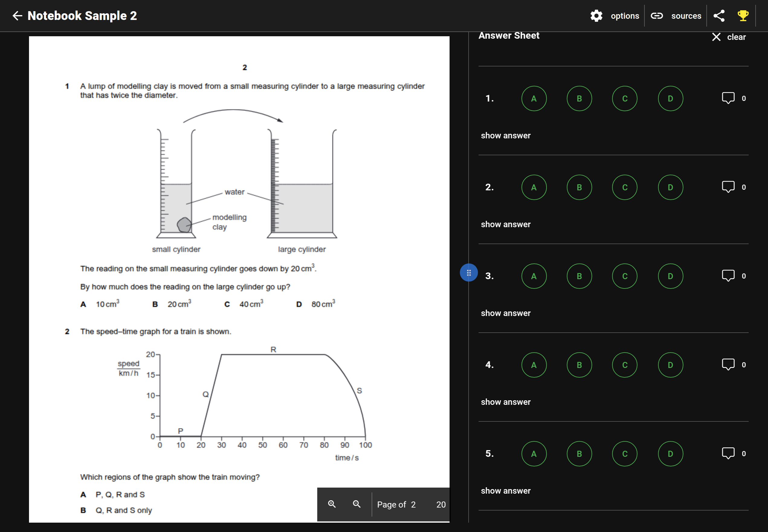Image resolution: width=768 pixels, height=532 pixels.
Task: Click comment count beside question 3
Action: tap(744, 276)
